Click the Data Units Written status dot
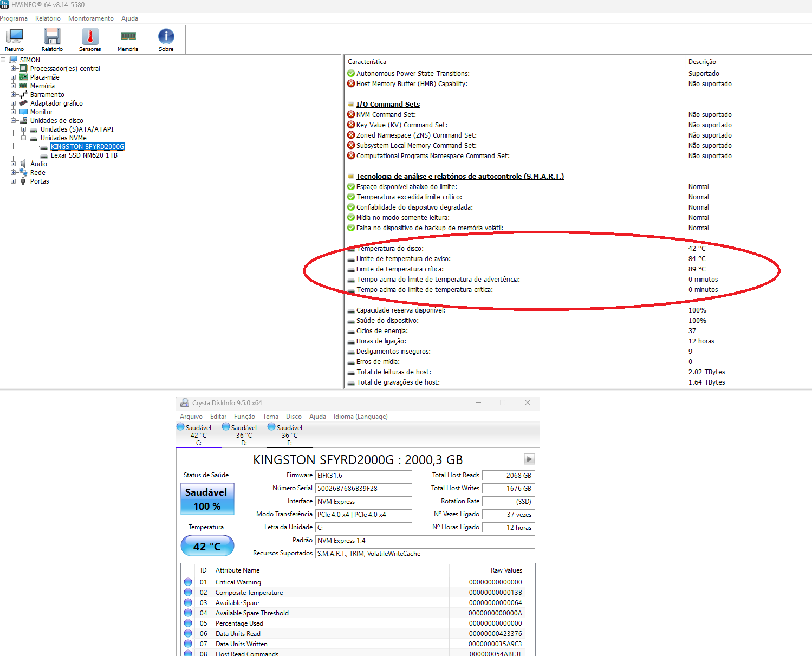 click(188, 644)
